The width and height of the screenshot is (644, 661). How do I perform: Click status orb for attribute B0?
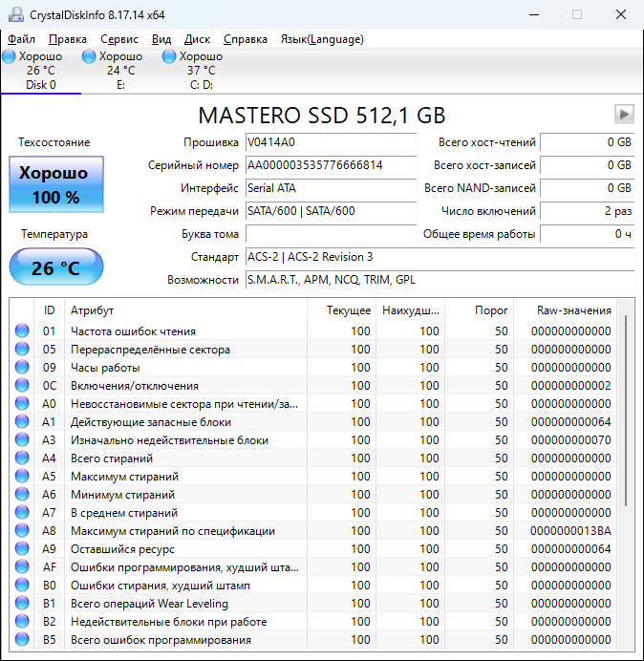coord(22,585)
